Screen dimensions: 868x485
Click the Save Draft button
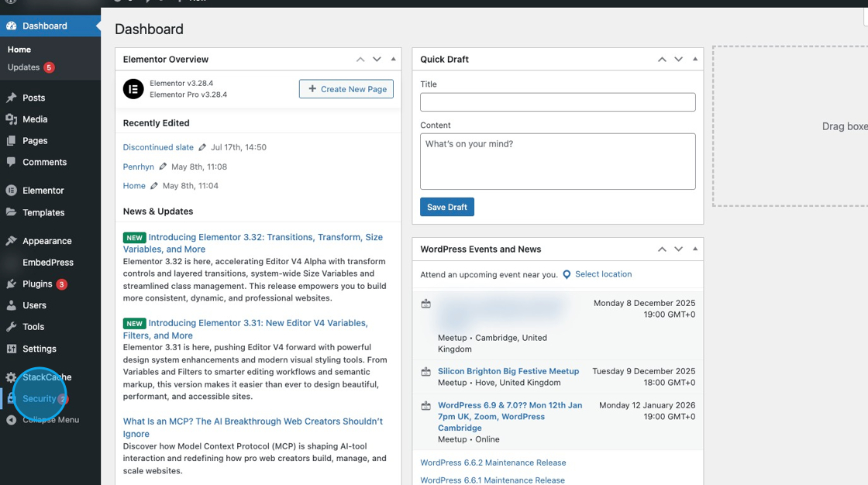click(x=446, y=207)
